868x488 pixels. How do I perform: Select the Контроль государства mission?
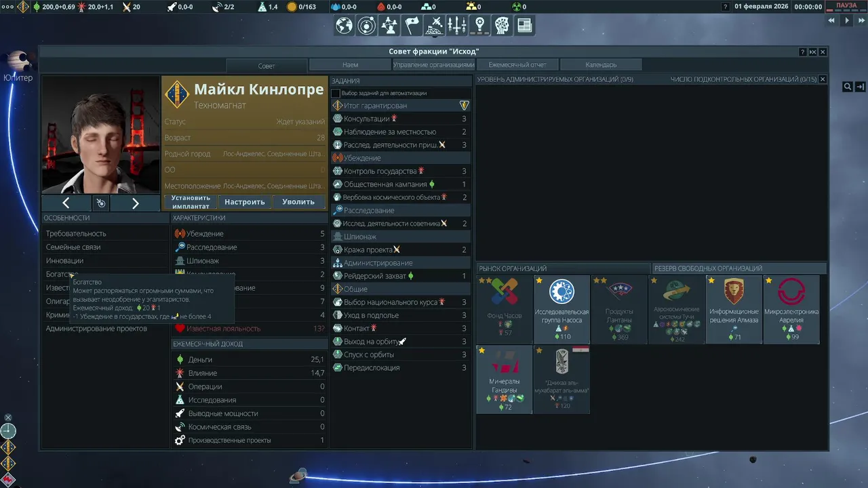400,171
